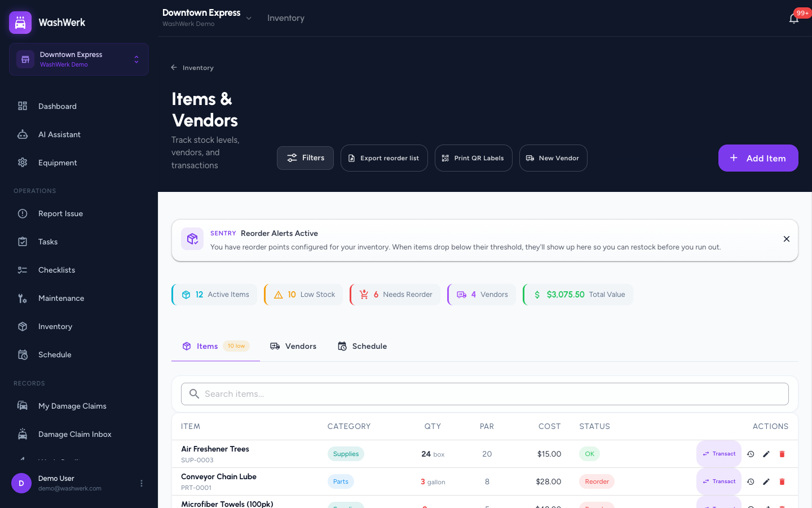Open the notifications bell
This screenshot has width=812, height=508.
point(794,19)
